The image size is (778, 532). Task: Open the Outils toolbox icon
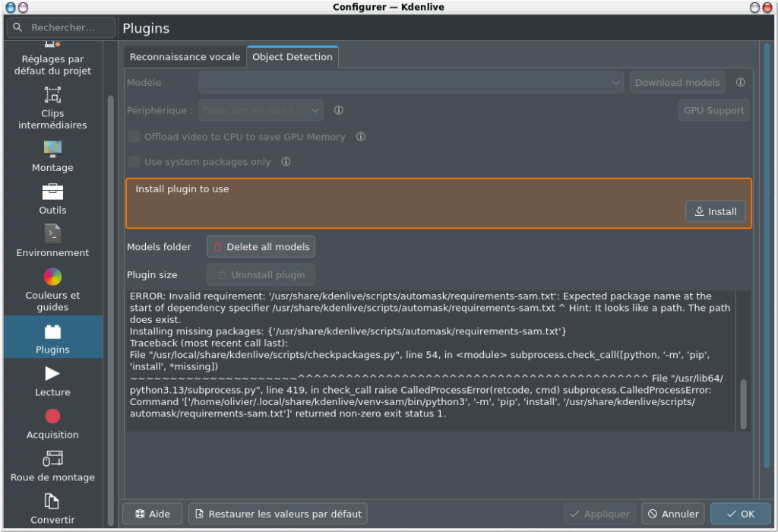click(x=52, y=191)
